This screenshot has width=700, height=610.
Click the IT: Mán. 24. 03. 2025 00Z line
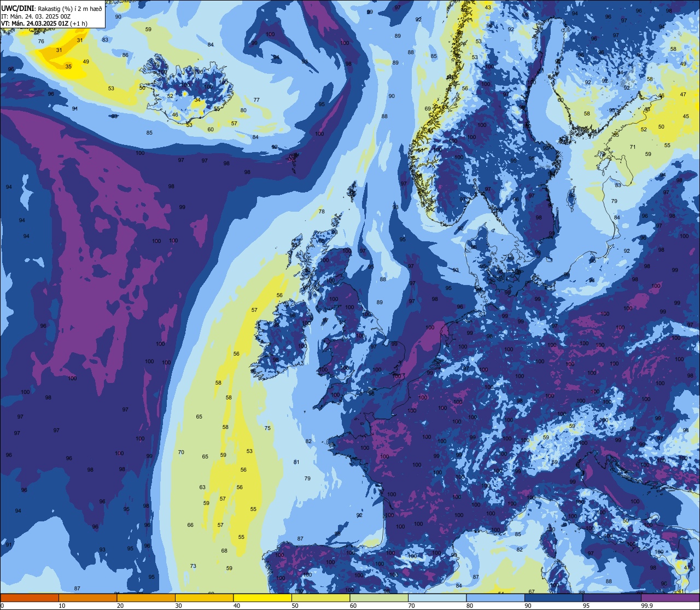[36, 16]
